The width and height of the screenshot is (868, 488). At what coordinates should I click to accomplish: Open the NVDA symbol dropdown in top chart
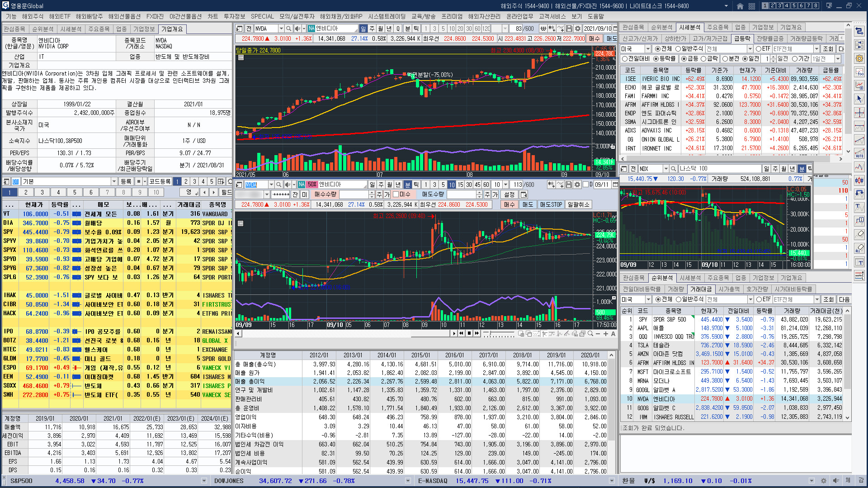tap(281, 28)
